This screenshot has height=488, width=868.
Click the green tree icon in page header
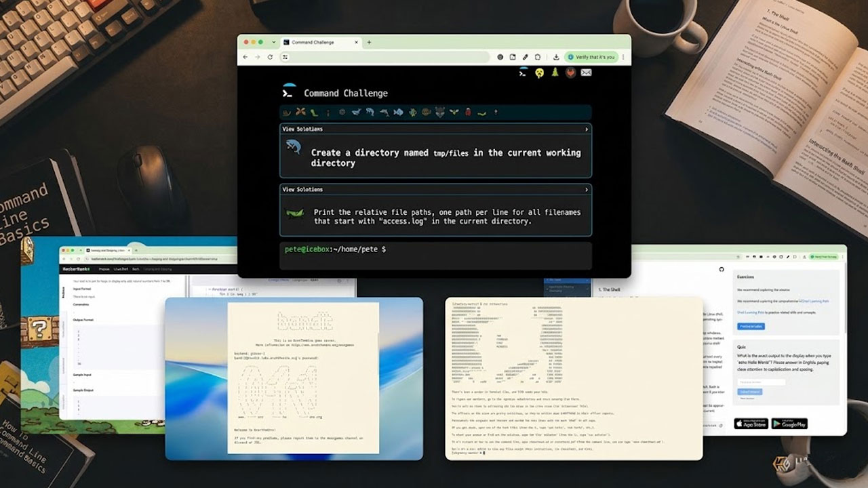pos(555,73)
